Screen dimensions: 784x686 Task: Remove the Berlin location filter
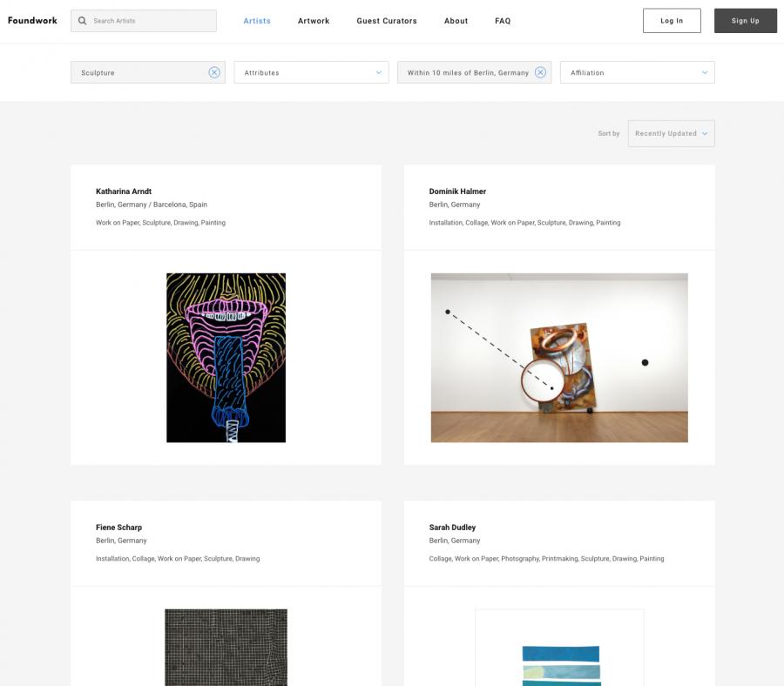[541, 72]
